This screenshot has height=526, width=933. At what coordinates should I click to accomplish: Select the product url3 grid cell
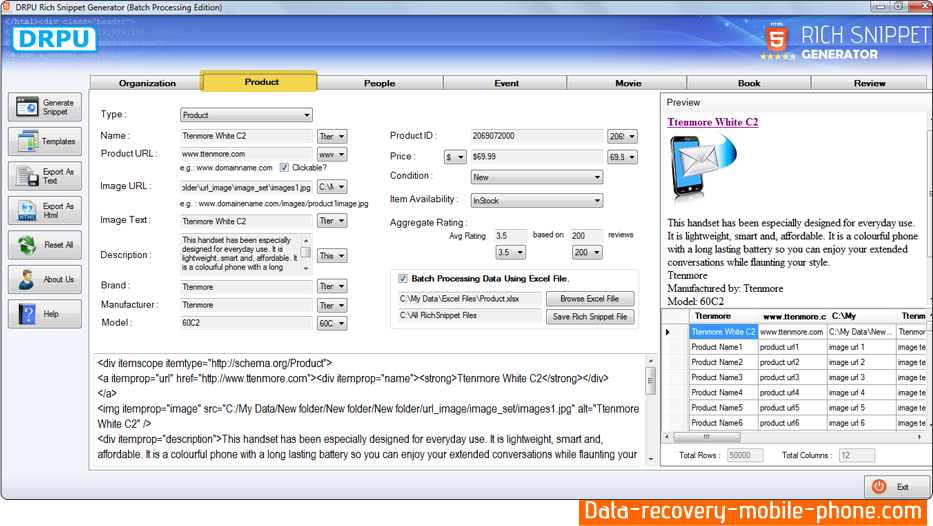793,377
